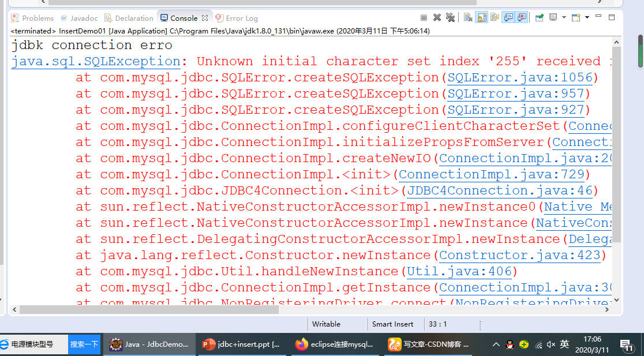Open QQ penguin tray icon
Viewport: 644px width, 356px height.
point(510,344)
